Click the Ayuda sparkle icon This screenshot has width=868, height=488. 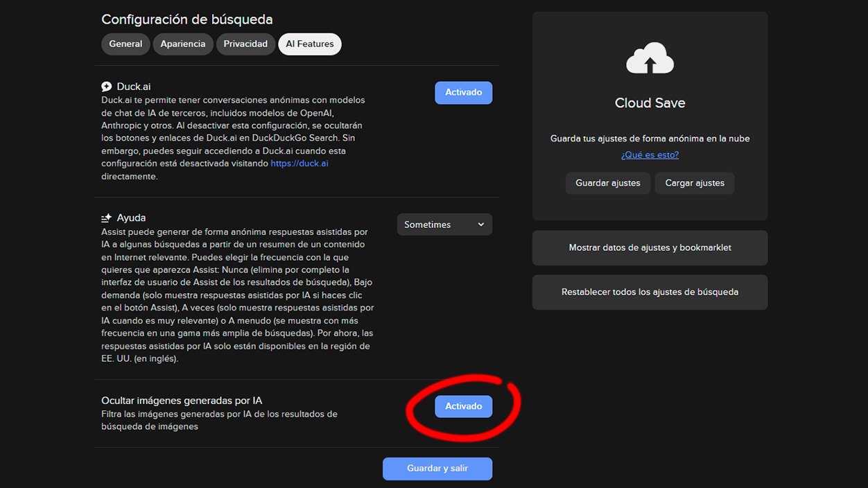tap(107, 218)
